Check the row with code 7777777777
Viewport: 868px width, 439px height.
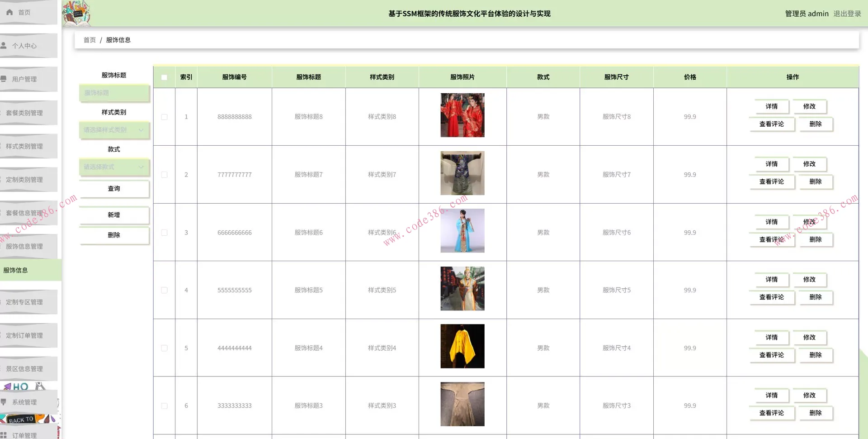[x=164, y=175]
